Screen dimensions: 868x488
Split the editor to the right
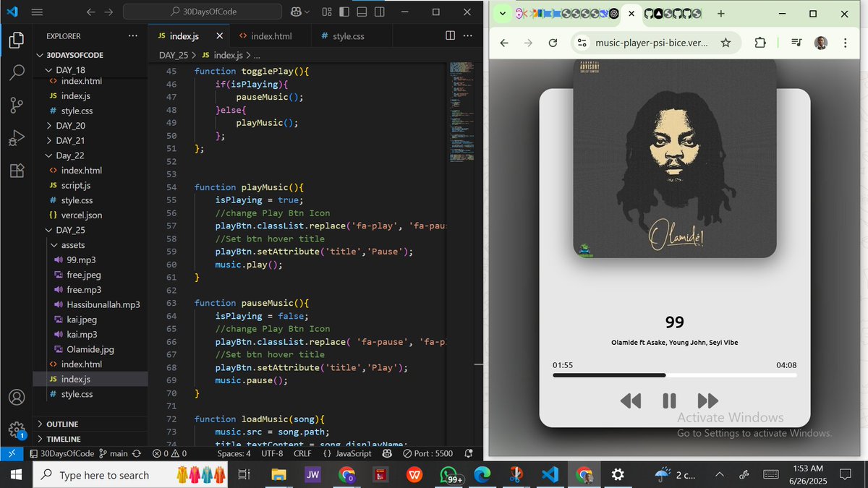(450, 35)
